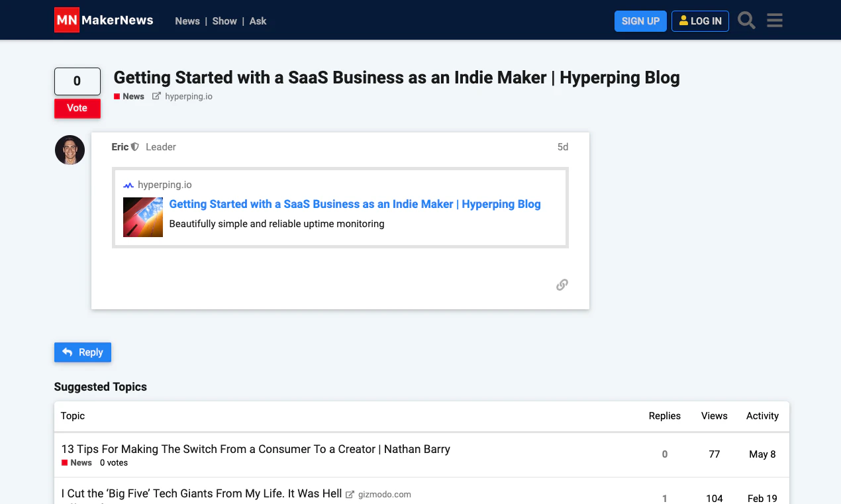This screenshot has height=504, width=841.
Task: Click the Suggested Topics heading
Action: click(101, 387)
